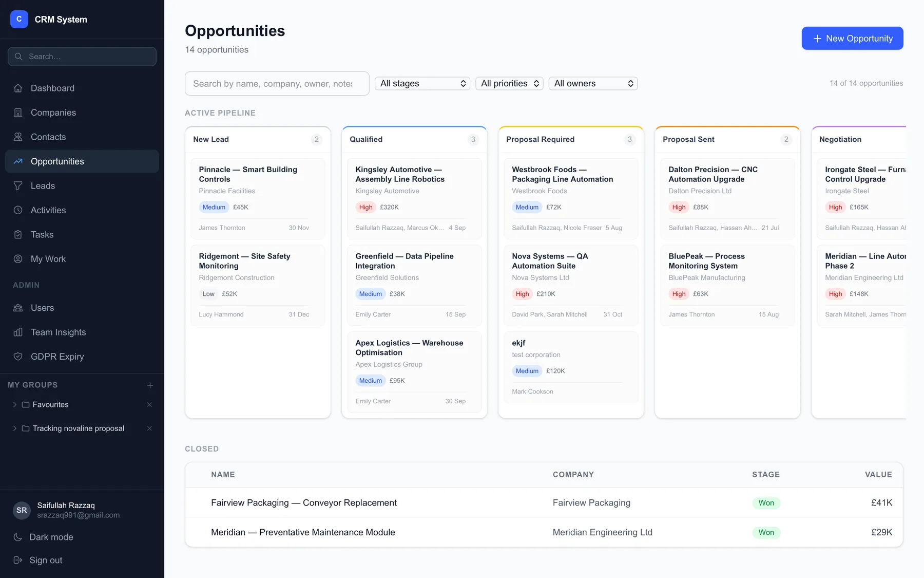The width and height of the screenshot is (924, 578).
Task: Click the Opportunities trend icon
Action: click(18, 161)
